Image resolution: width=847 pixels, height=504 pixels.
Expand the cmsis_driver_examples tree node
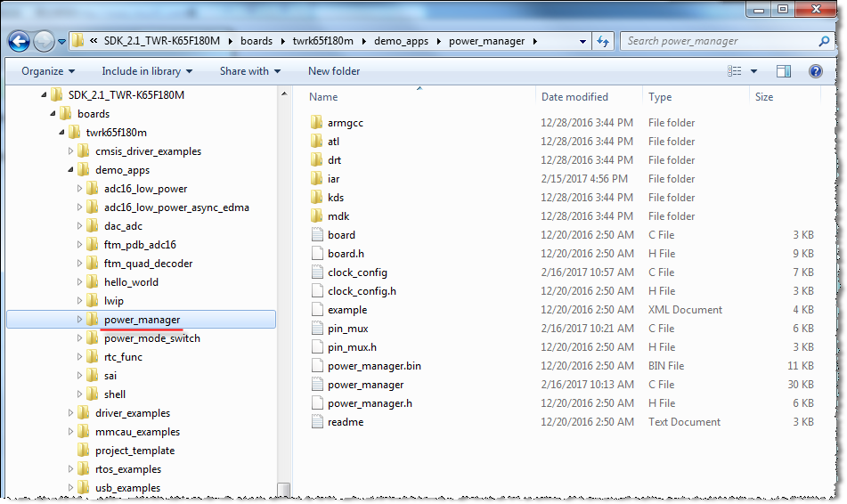pos(70,151)
